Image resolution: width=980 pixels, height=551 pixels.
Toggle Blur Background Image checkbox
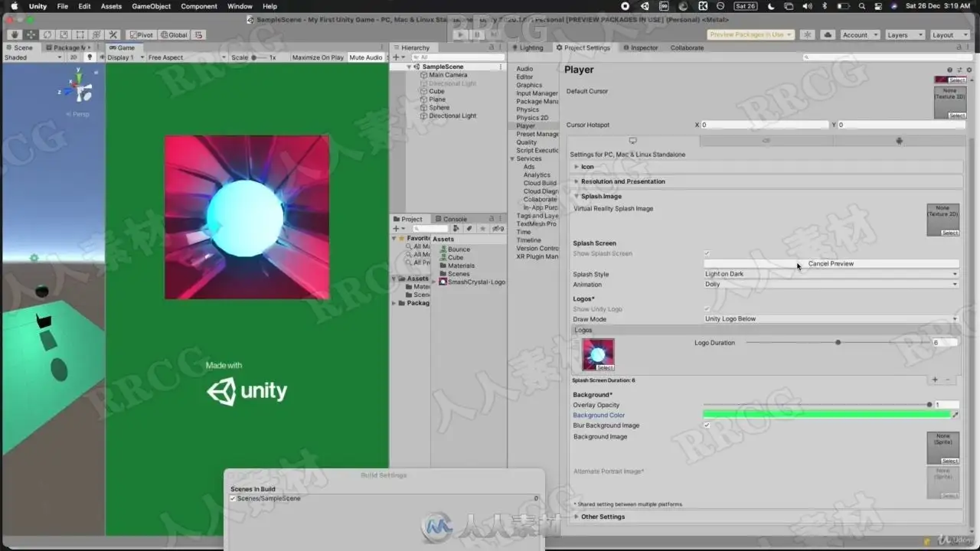tap(707, 425)
